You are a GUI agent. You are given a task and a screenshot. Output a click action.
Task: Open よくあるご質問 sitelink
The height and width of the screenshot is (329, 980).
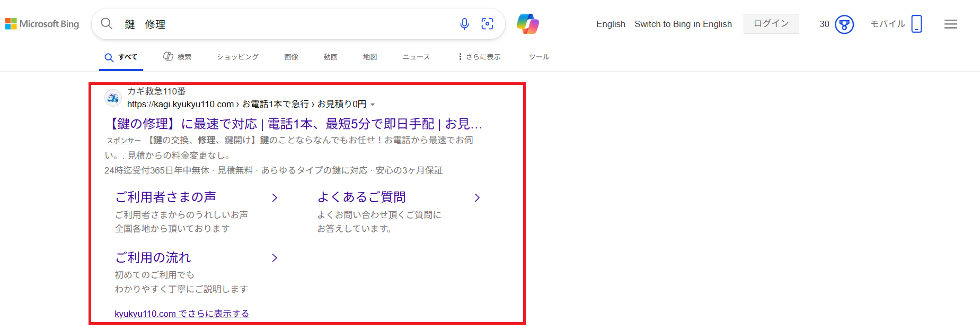pos(361,197)
